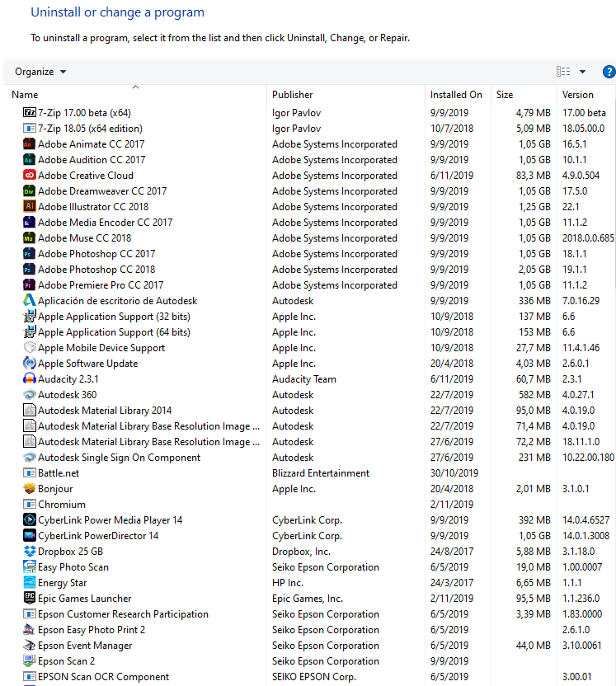Select the Audacity 2.3.1 icon
Image resolution: width=616 pixels, height=686 pixels.
pyautogui.click(x=30, y=379)
